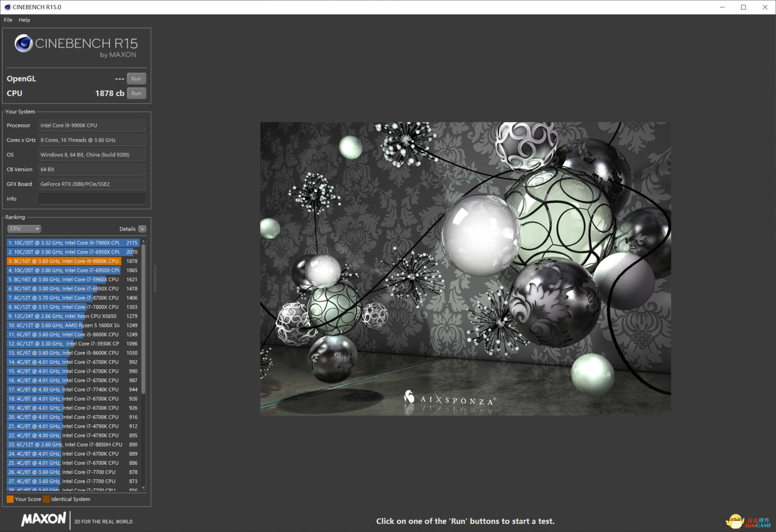Click ranking list scroll down arrow
The height and width of the screenshot is (532, 776).
tap(144, 488)
